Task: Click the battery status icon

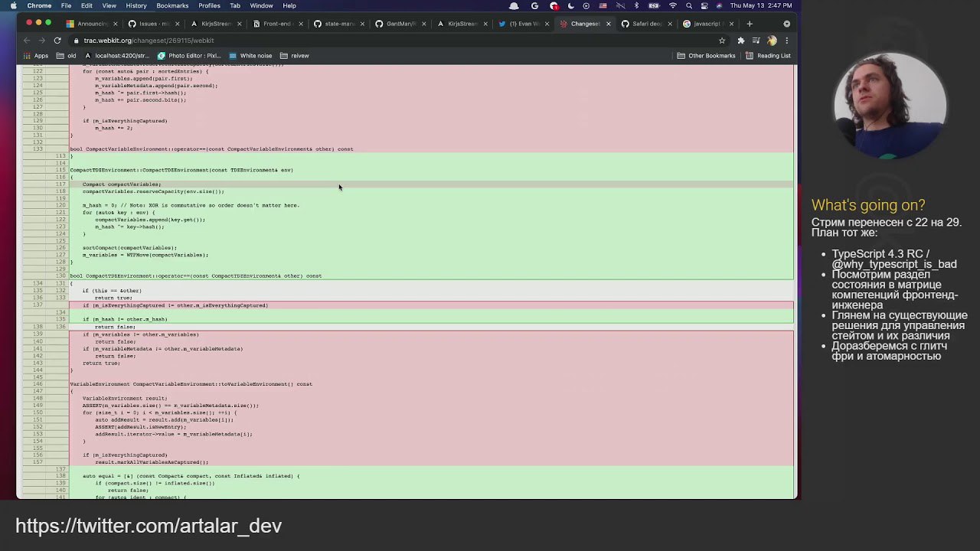Action: 655,5
